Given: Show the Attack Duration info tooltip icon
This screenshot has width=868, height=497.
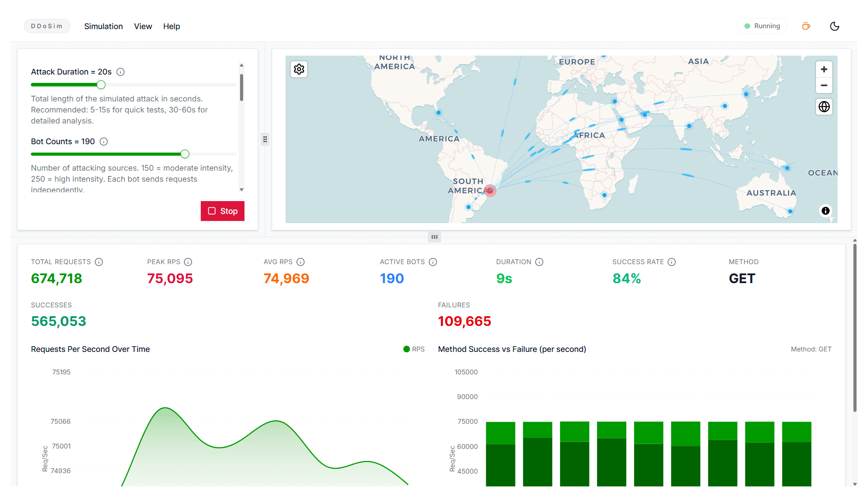Looking at the screenshot, I should pos(120,72).
